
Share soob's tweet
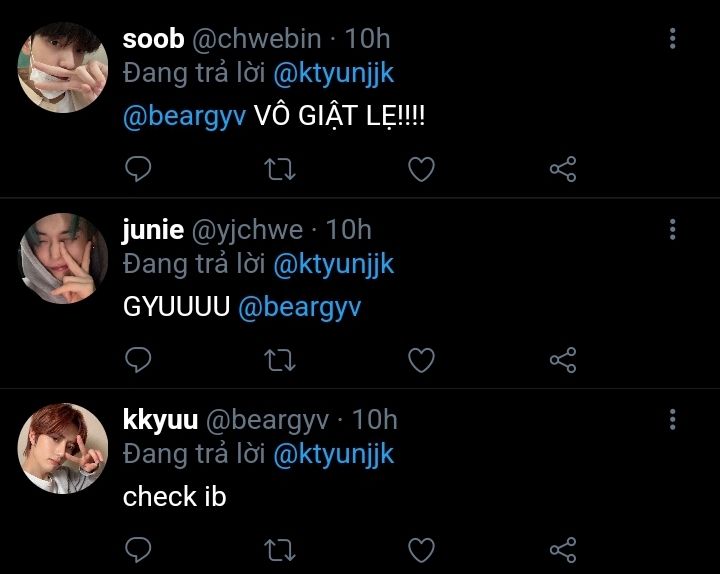(563, 169)
